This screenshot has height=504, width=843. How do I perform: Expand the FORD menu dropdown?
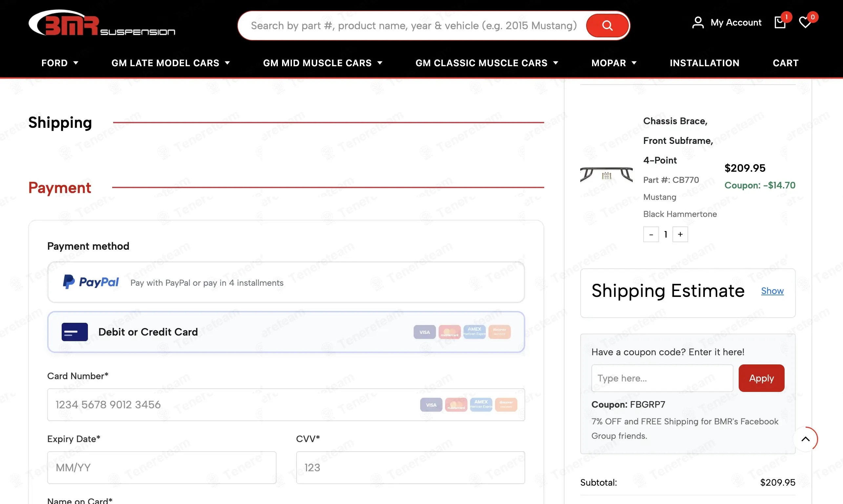pyautogui.click(x=60, y=63)
